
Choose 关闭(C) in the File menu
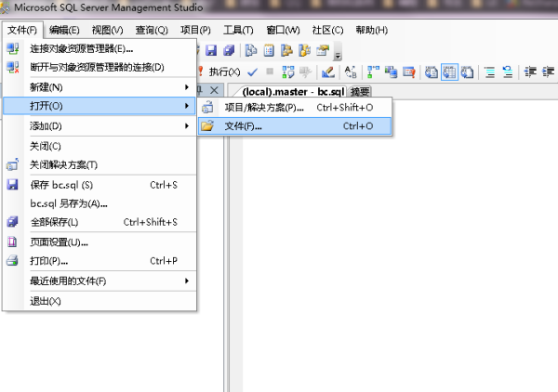[x=100, y=146]
